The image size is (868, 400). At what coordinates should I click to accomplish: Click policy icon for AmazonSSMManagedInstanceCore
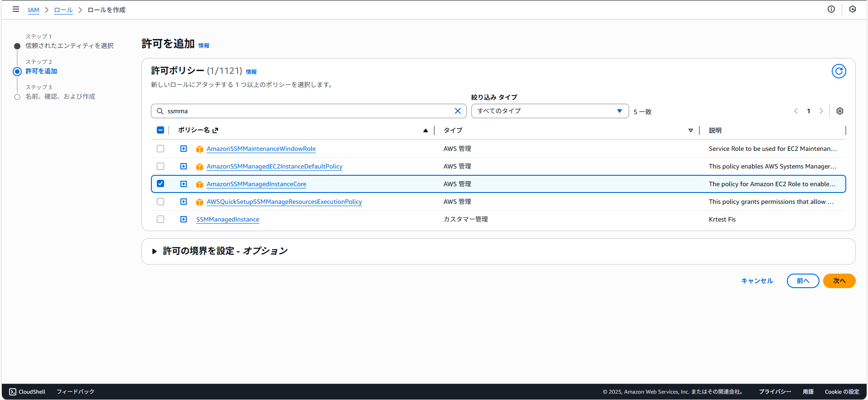(199, 184)
